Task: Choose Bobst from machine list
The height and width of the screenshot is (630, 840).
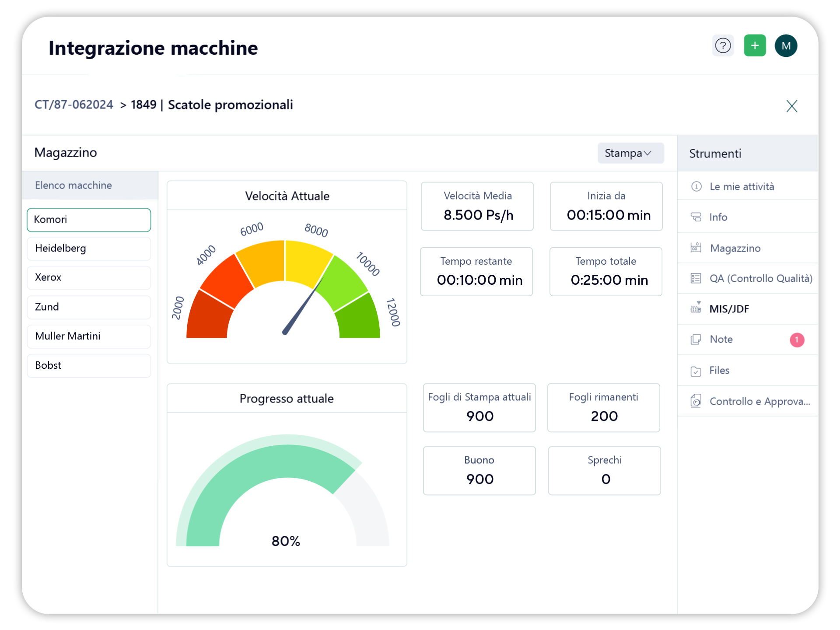Action: (89, 365)
